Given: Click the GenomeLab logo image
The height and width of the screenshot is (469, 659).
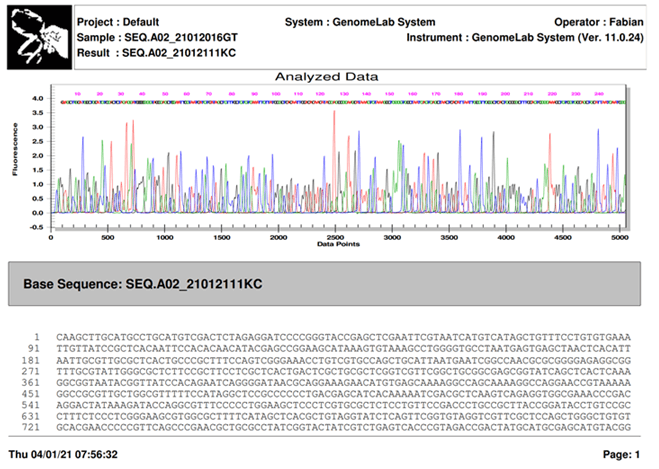Looking at the screenshot, I should click(x=41, y=37).
